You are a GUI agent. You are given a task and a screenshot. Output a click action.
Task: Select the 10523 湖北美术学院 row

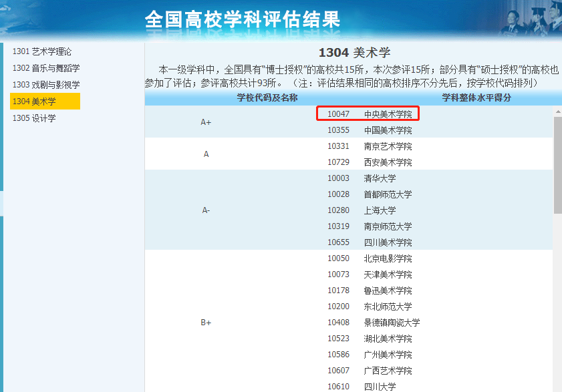[370, 339]
